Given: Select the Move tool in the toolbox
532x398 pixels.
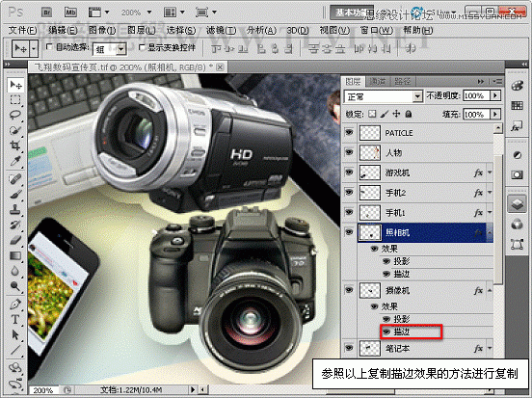Looking at the screenshot, I should [15, 85].
